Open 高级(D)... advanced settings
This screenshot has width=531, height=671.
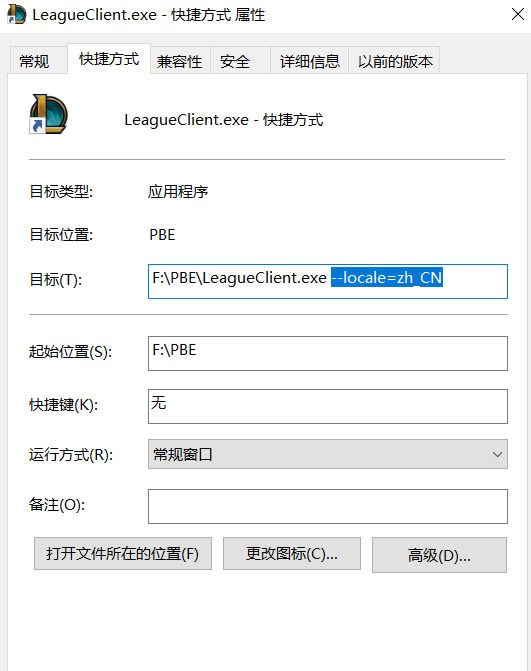point(439,555)
